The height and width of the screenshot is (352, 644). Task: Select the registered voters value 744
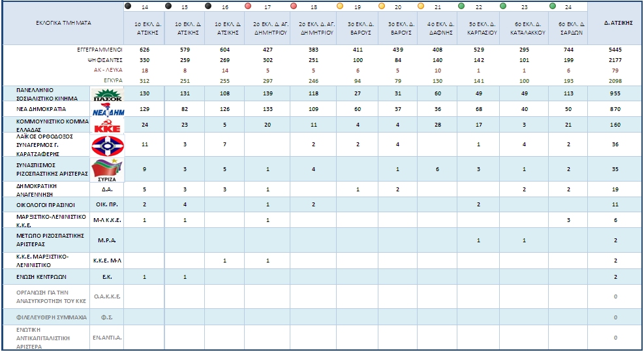tap(568, 50)
